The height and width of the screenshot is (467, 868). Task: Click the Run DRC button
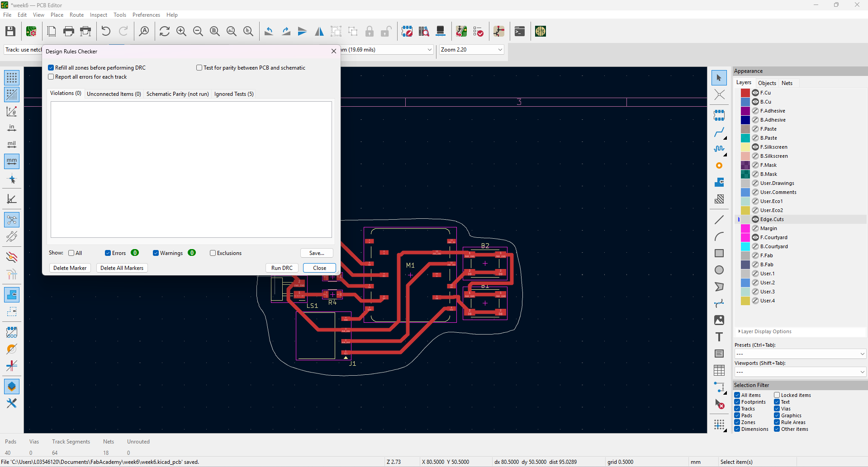[x=281, y=268]
